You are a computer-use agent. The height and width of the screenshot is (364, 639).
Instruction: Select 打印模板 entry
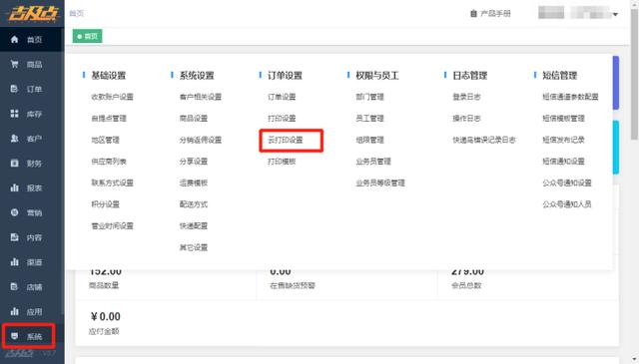pos(282,162)
